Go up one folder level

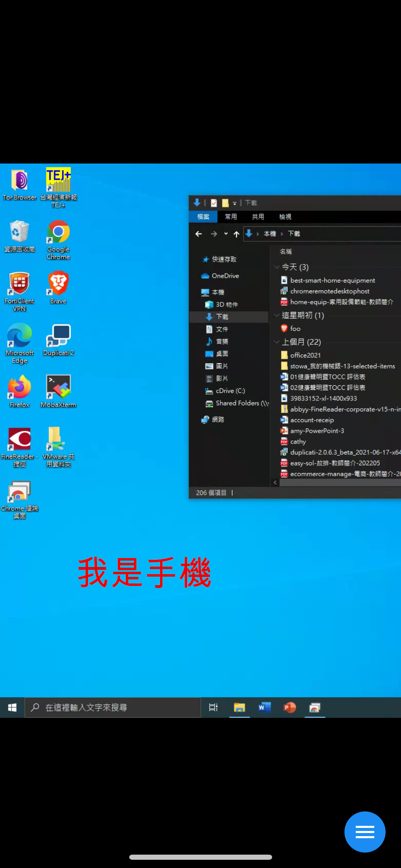pyautogui.click(x=236, y=234)
